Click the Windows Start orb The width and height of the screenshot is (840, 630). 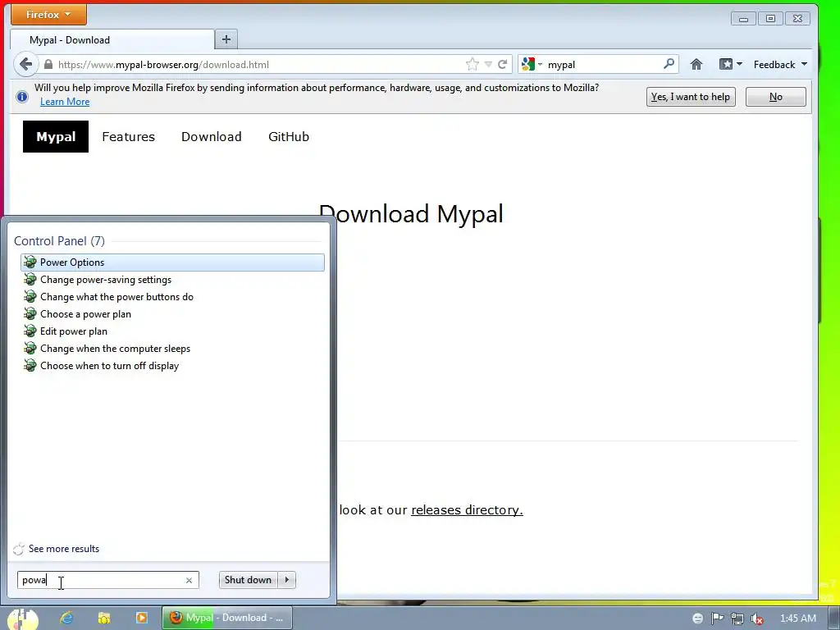point(22,619)
